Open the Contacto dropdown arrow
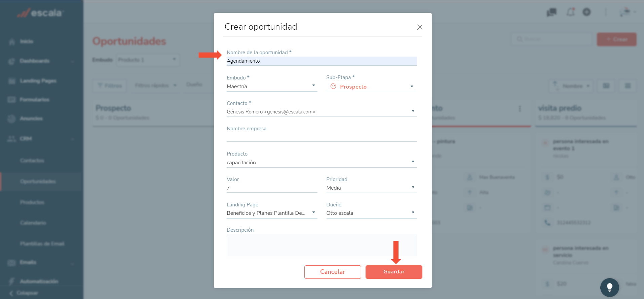Image resolution: width=644 pixels, height=299 pixels. pos(413,111)
